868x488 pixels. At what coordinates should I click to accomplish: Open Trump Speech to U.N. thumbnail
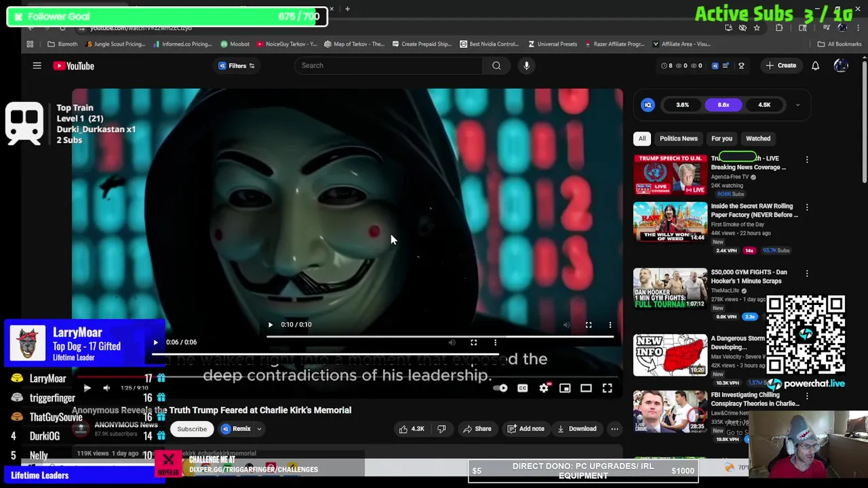(670, 175)
